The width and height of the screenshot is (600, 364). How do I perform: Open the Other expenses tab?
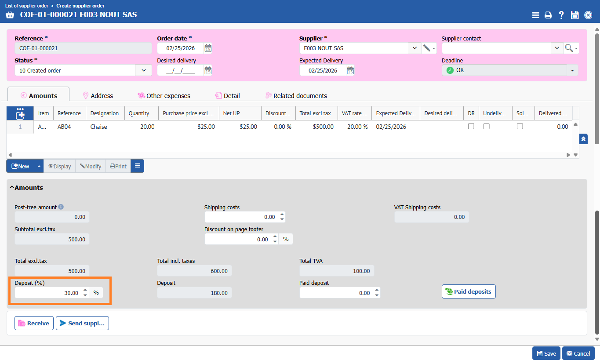(x=164, y=95)
